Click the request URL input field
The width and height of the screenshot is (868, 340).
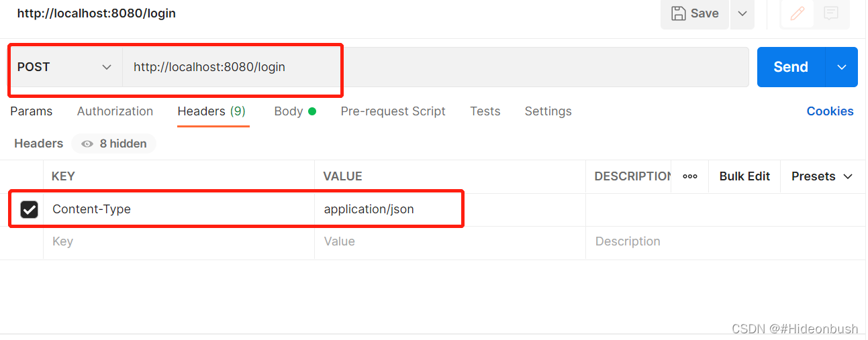click(x=436, y=67)
